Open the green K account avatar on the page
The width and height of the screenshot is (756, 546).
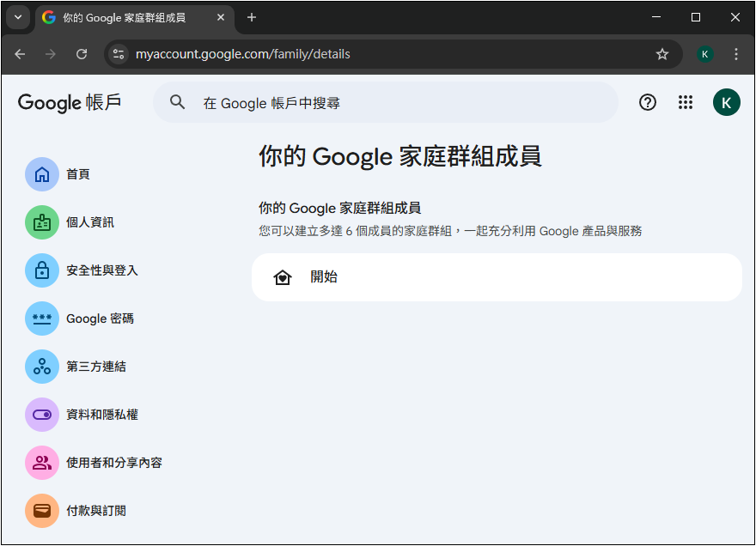click(x=726, y=103)
